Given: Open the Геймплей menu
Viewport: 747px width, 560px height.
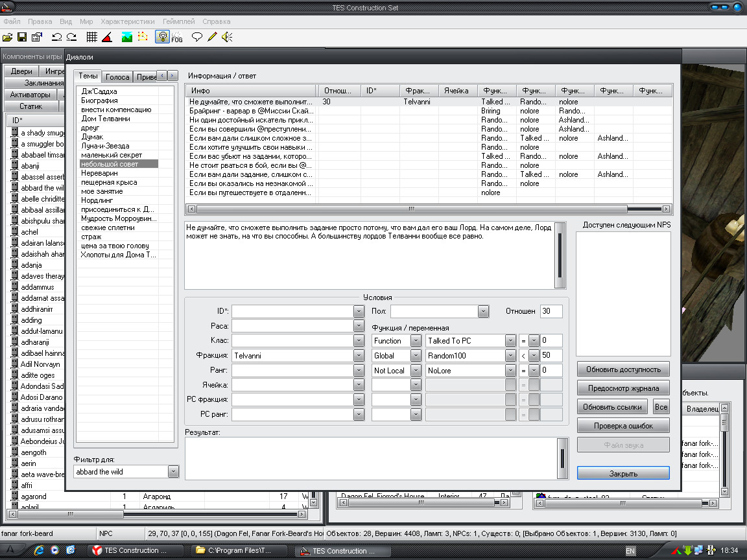Looking at the screenshot, I should [178, 21].
